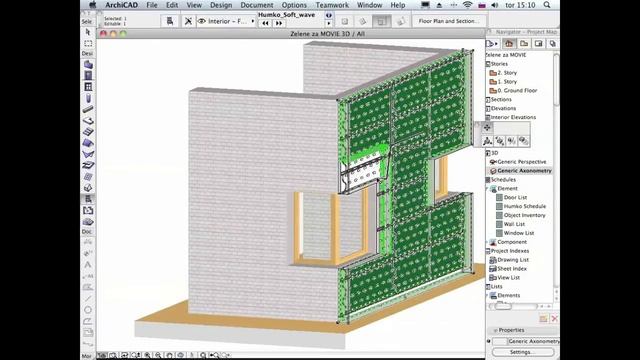640x360 pixels.
Task: Open Object settings chair icon in info box
Action: tap(169, 21)
